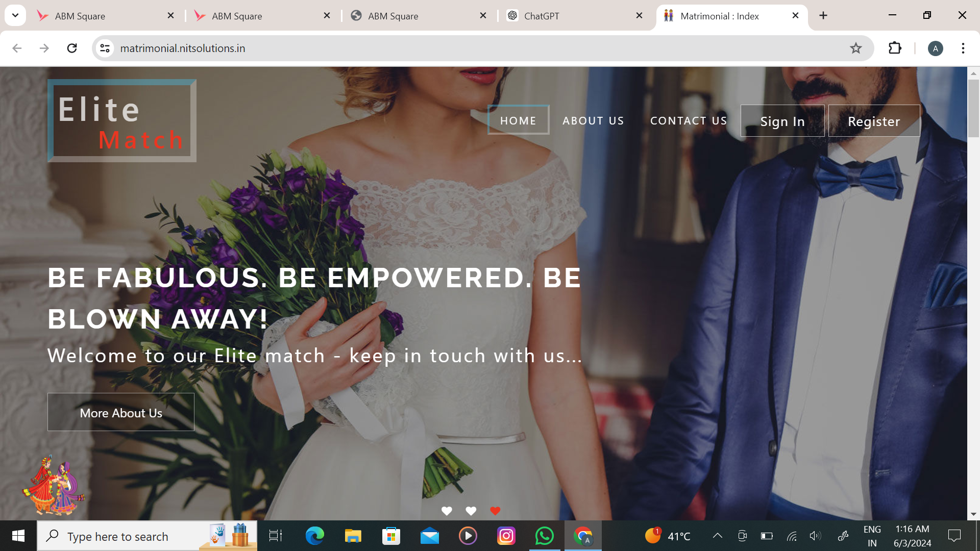Screen dimensions: 980x551
Task: Open a new browser tab
Action: tap(823, 15)
